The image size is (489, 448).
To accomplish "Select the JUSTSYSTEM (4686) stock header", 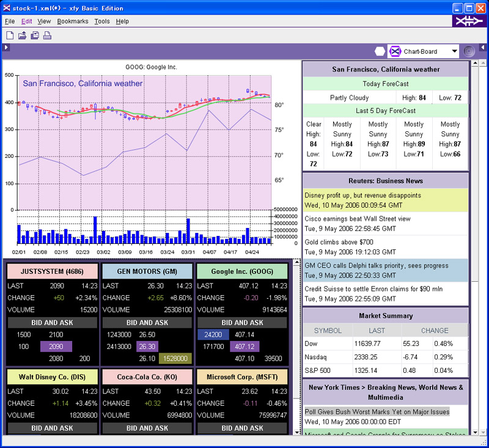I will pyautogui.click(x=52, y=271).
